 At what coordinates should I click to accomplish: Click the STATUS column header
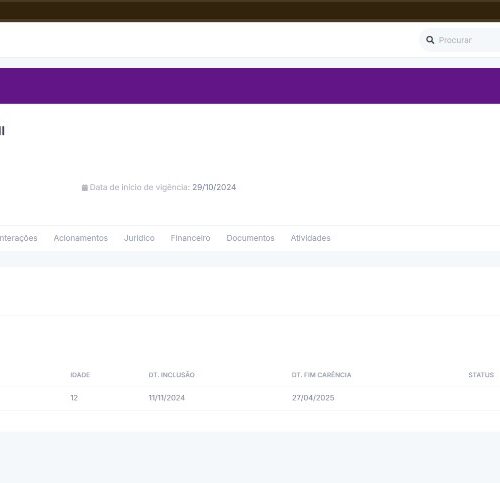(x=481, y=375)
